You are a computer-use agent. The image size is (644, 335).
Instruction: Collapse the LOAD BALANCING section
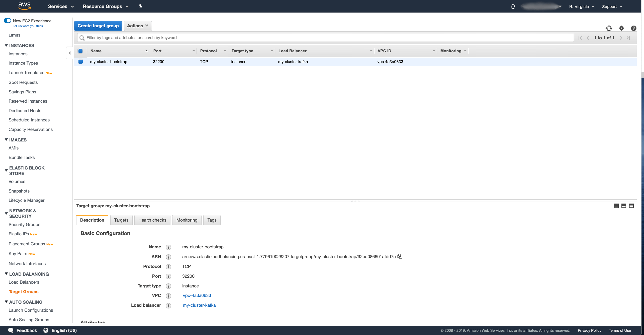point(6,274)
